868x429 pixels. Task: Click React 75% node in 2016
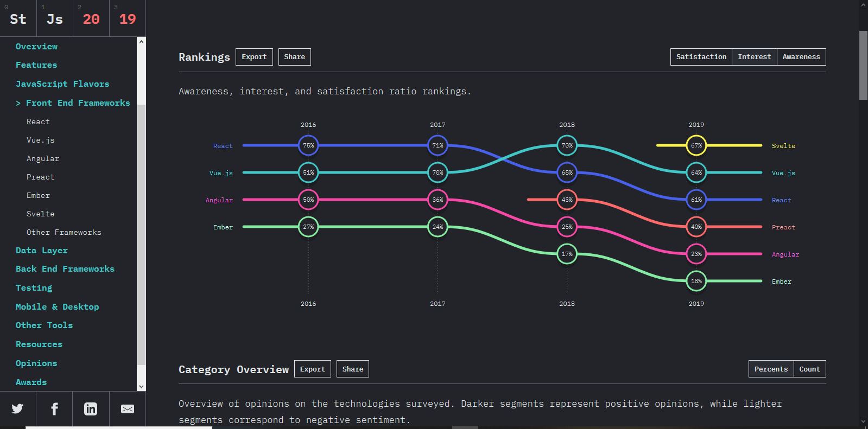(308, 145)
